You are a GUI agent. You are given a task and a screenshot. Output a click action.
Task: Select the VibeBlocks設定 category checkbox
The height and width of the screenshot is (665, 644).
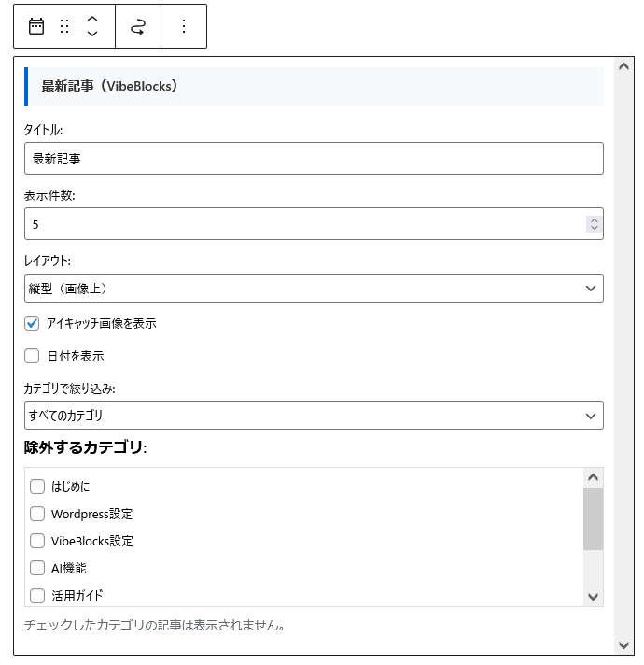37,541
